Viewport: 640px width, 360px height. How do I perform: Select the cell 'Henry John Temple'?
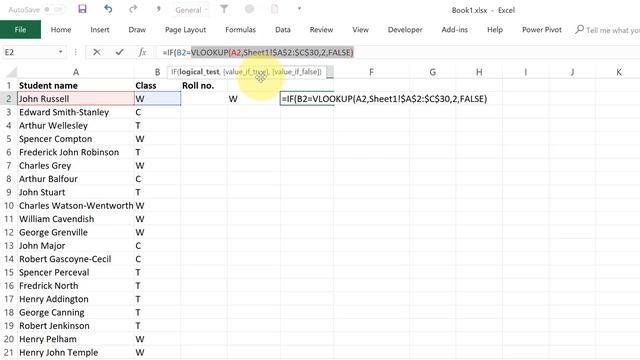pyautogui.click(x=76, y=352)
